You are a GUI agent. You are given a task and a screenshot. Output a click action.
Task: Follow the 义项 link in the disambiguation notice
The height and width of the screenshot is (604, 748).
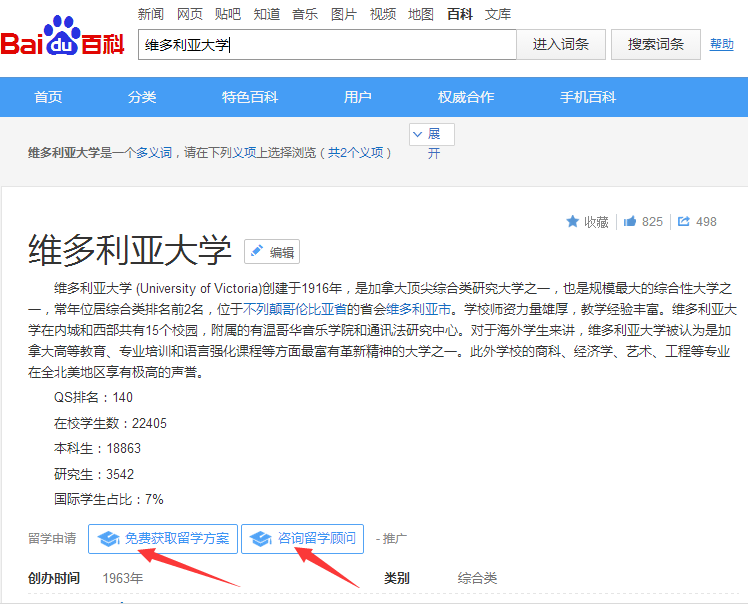244,153
